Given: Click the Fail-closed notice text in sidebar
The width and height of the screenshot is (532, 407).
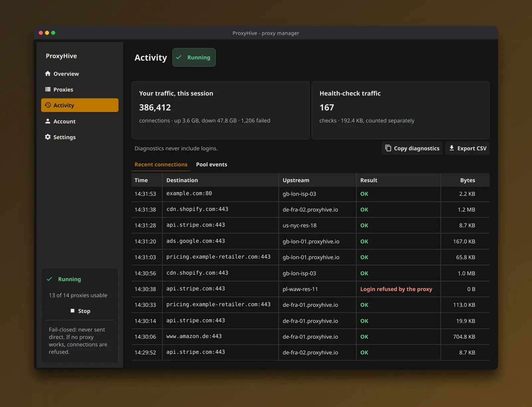Looking at the screenshot, I should point(78,340).
